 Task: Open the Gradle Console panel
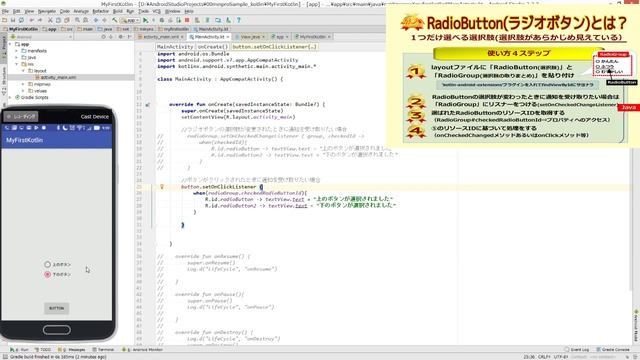613,350
